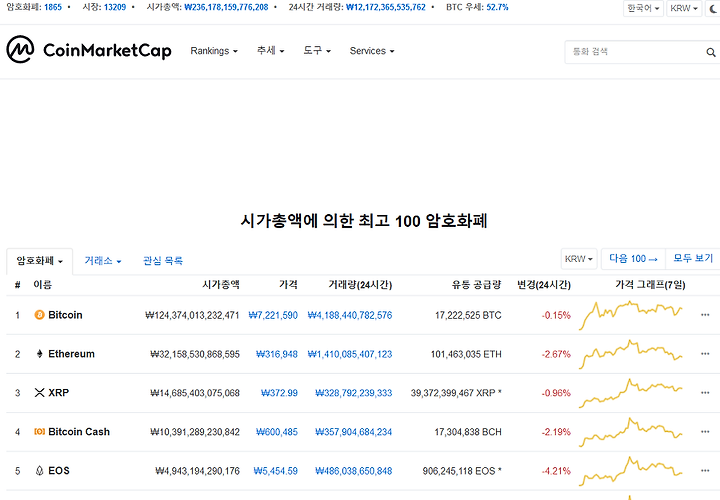
Task: Select the 암호화폐 tab
Action: (x=39, y=261)
